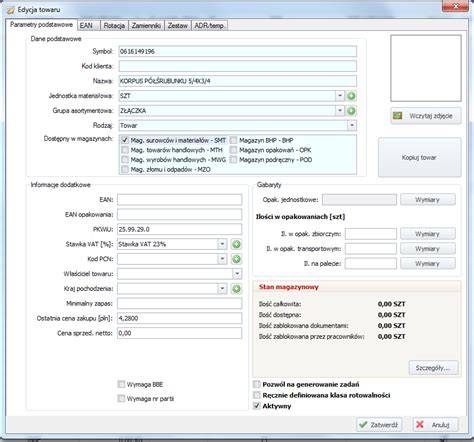This screenshot has width=474, height=442.
Task: Add new VAT rate with green plus
Action: [x=236, y=244]
